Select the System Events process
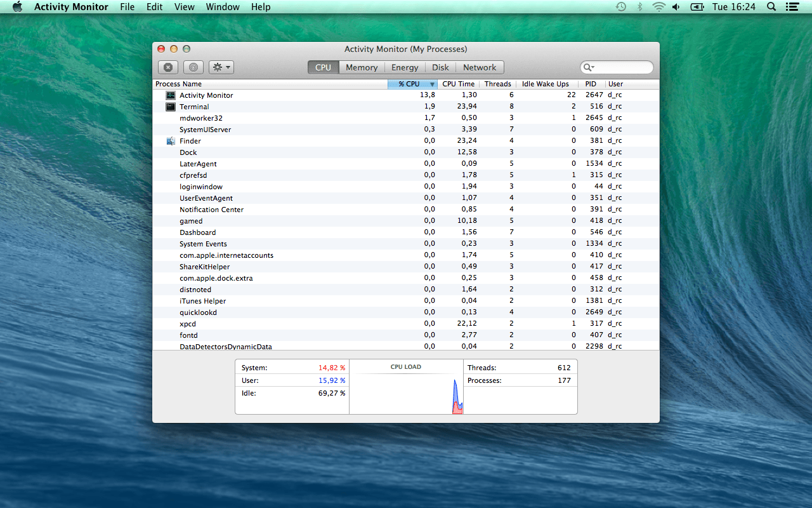The height and width of the screenshot is (508, 812). point(406,244)
